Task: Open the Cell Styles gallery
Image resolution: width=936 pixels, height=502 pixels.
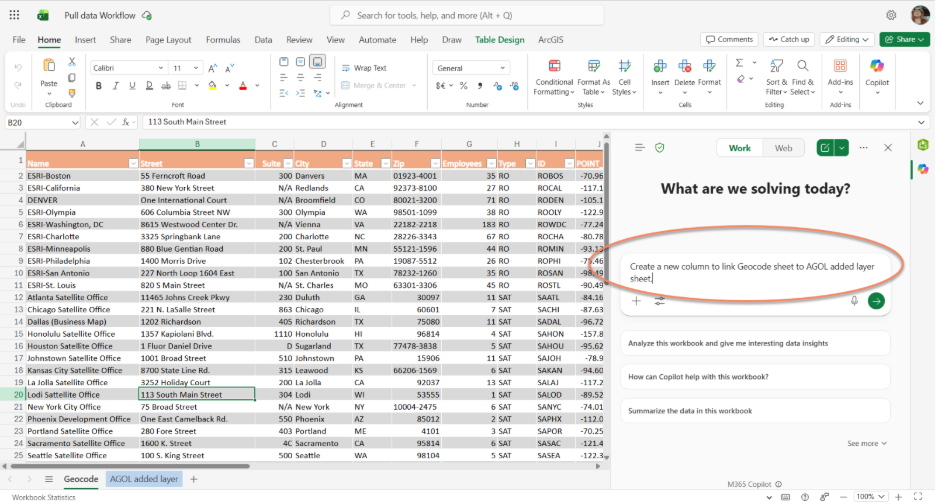Action: pyautogui.click(x=624, y=78)
